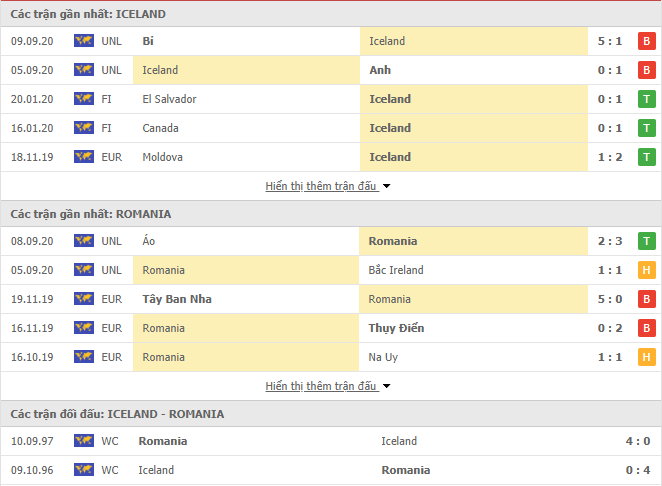Click the world flag icon on Tây Ban Nha row

pyautogui.click(x=84, y=299)
